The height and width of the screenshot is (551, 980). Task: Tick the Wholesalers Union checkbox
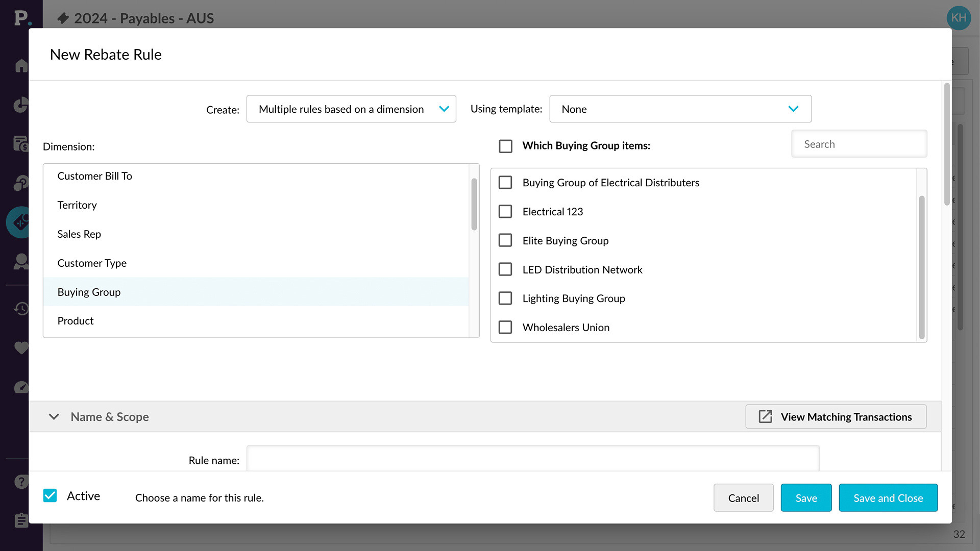[505, 327]
